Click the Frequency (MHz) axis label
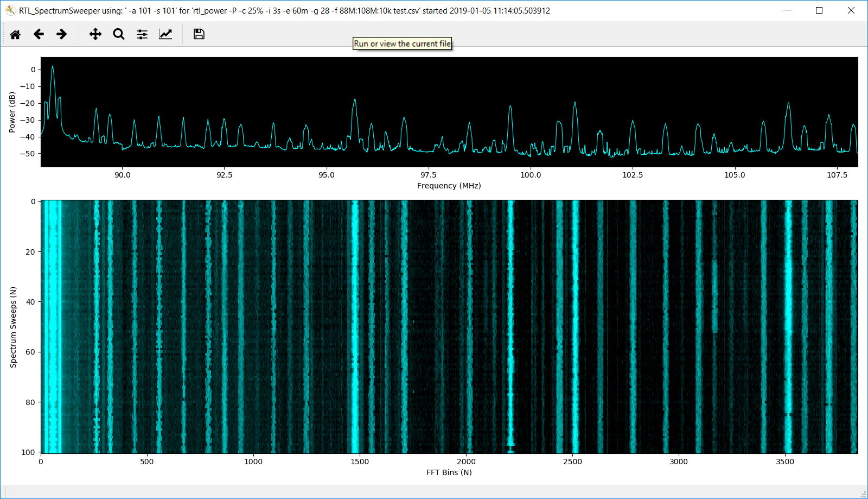868x499 pixels. click(449, 185)
